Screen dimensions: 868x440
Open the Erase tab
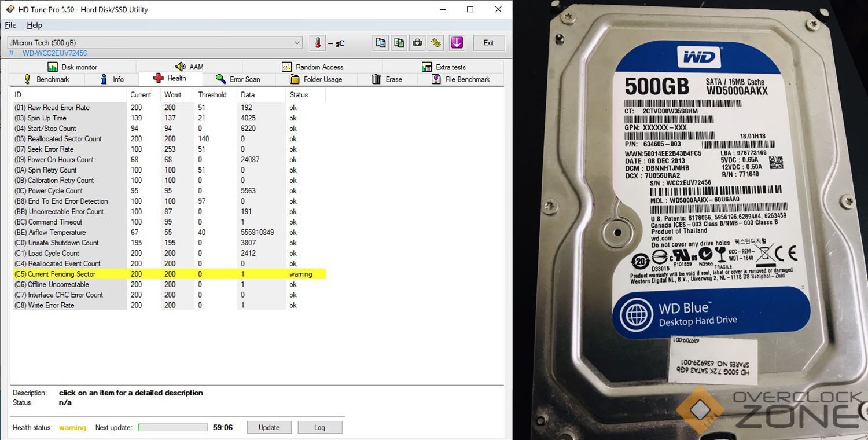pos(387,79)
